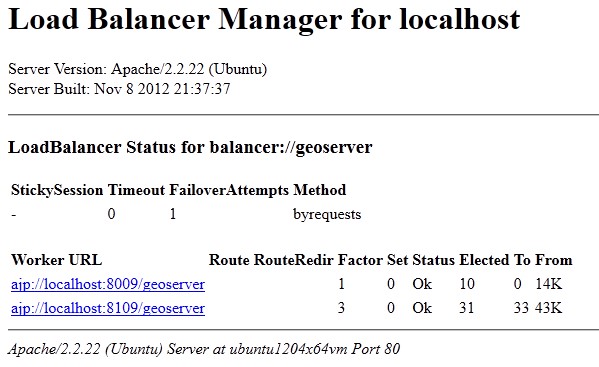The height and width of the screenshot is (367, 599).
Task: Click the From column header
Action: 554,260
